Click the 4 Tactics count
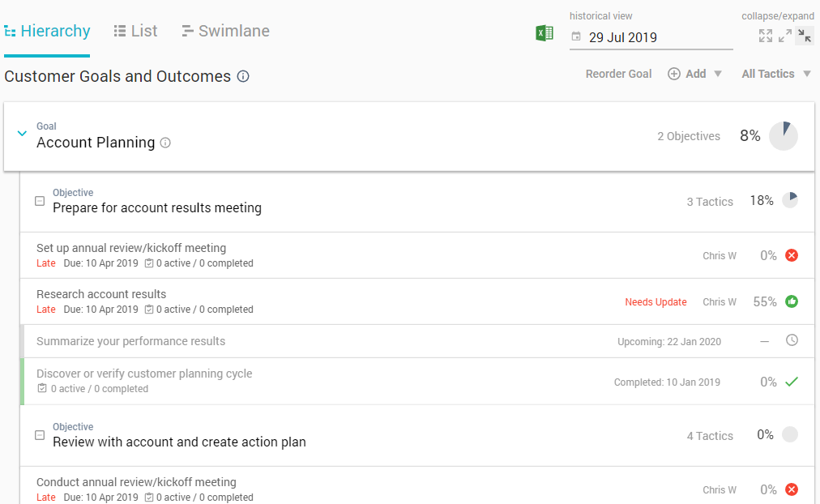The image size is (820, 504). click(710, 435)
